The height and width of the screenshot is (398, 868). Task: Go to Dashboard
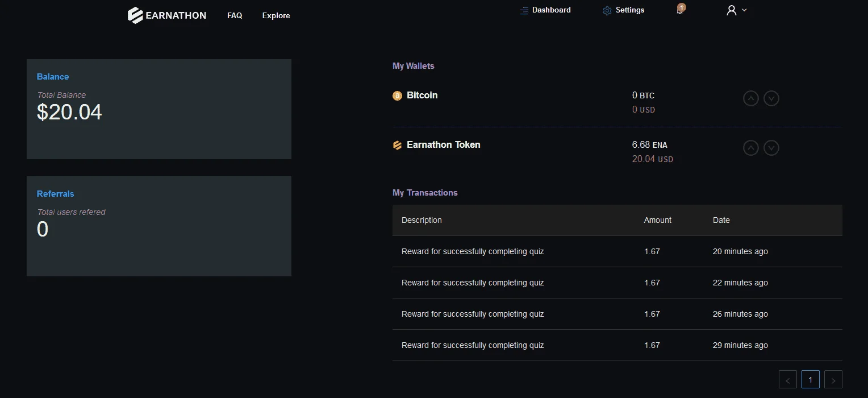pos(551,10)
